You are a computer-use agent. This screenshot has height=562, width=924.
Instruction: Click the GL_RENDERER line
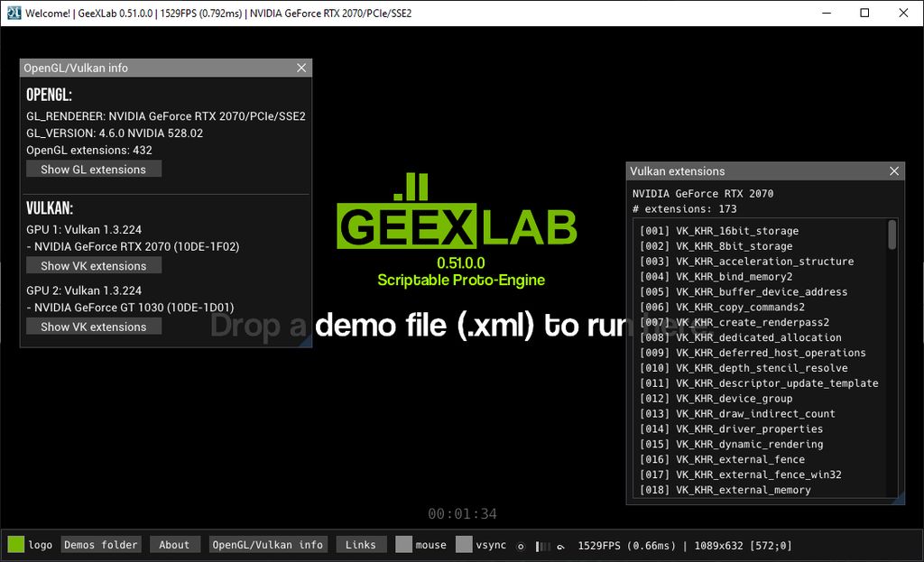point(166,116)
